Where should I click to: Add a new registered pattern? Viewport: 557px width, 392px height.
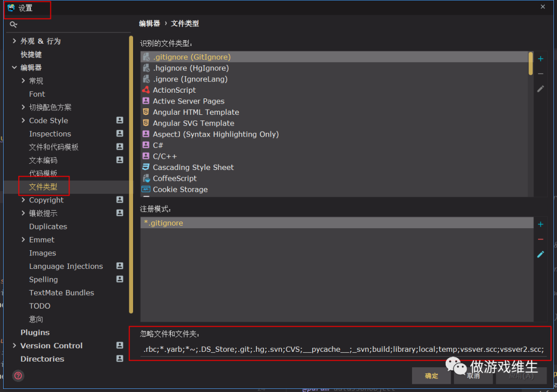click(540, 225)
